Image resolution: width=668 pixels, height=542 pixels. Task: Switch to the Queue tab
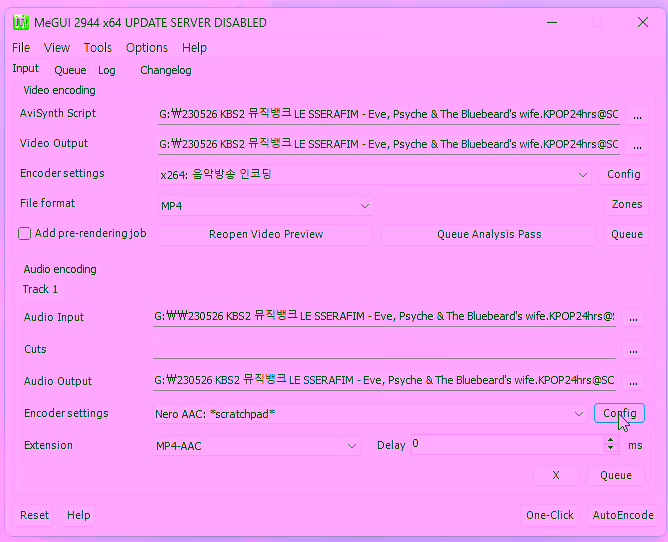[x=70, y=70]
